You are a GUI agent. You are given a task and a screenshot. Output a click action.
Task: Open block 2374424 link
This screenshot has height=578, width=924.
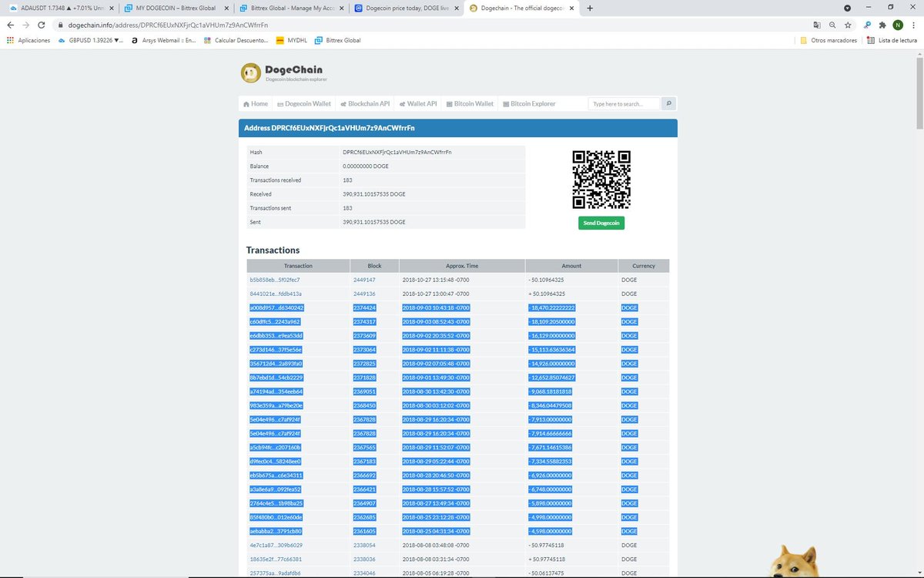point(364,307)
